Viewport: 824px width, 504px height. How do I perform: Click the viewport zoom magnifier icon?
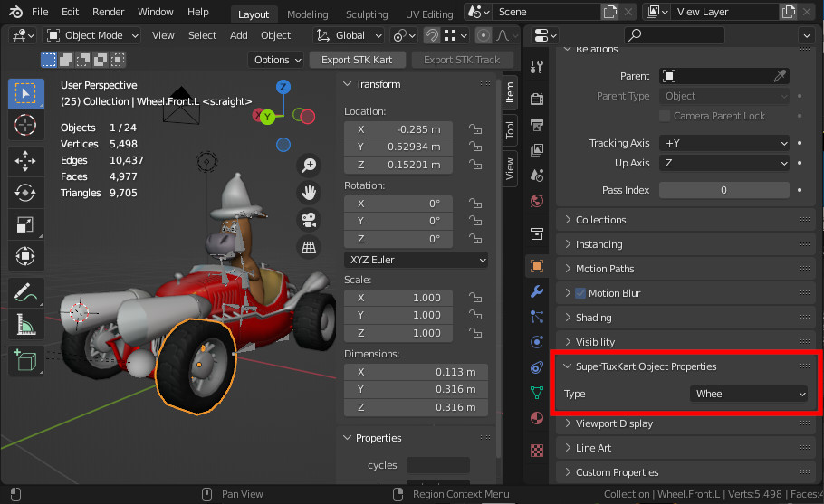(x=309, y=165)
